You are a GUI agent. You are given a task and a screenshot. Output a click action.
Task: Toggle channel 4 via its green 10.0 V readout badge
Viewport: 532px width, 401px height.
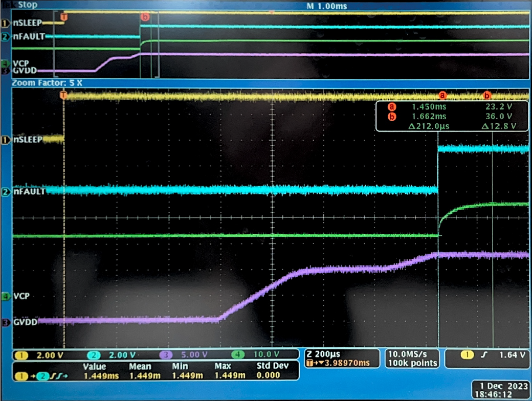click(255, 353)
